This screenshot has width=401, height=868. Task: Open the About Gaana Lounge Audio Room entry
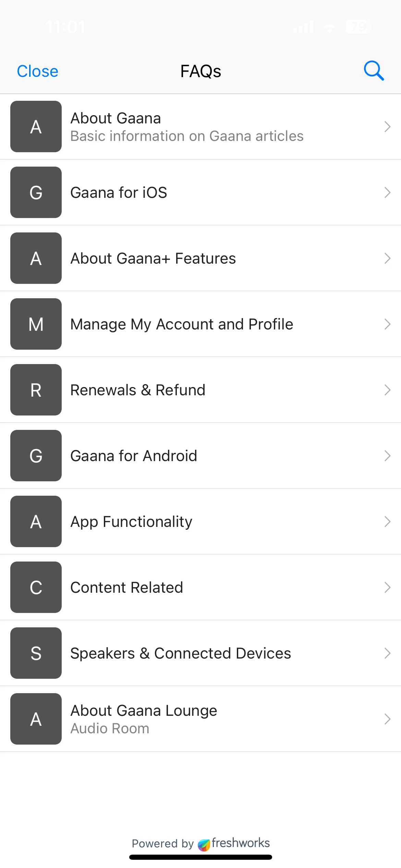(x=200, y=719)
